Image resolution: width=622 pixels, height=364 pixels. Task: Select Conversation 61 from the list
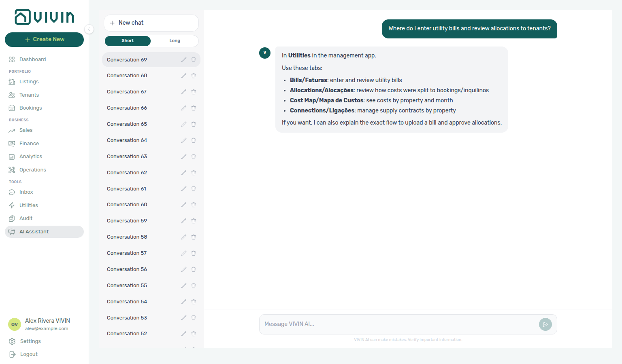(151, 189)
